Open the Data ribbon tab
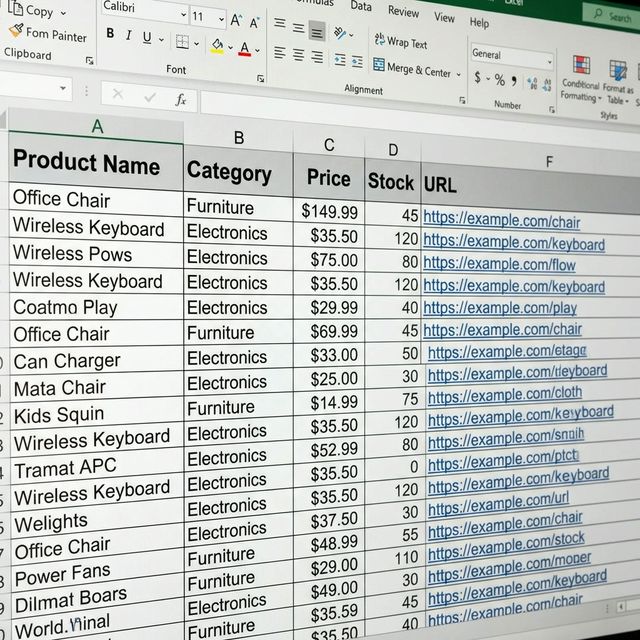 pyautogui.click(x=361, y=6)
